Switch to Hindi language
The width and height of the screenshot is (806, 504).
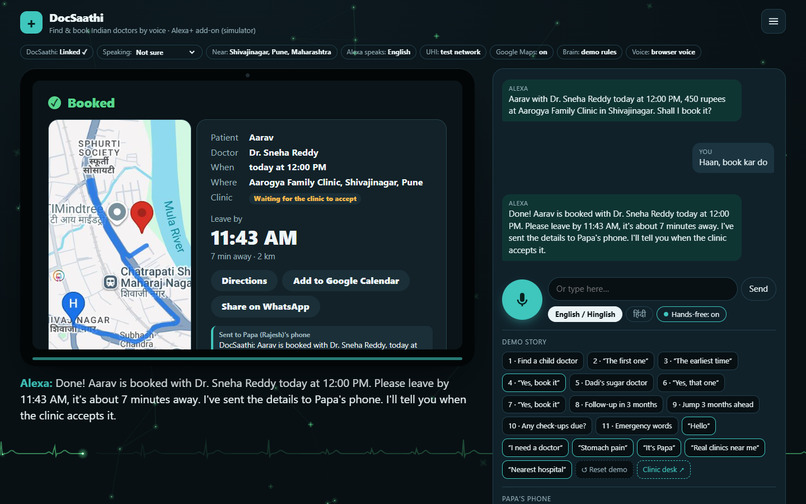[x=639, y=314]
